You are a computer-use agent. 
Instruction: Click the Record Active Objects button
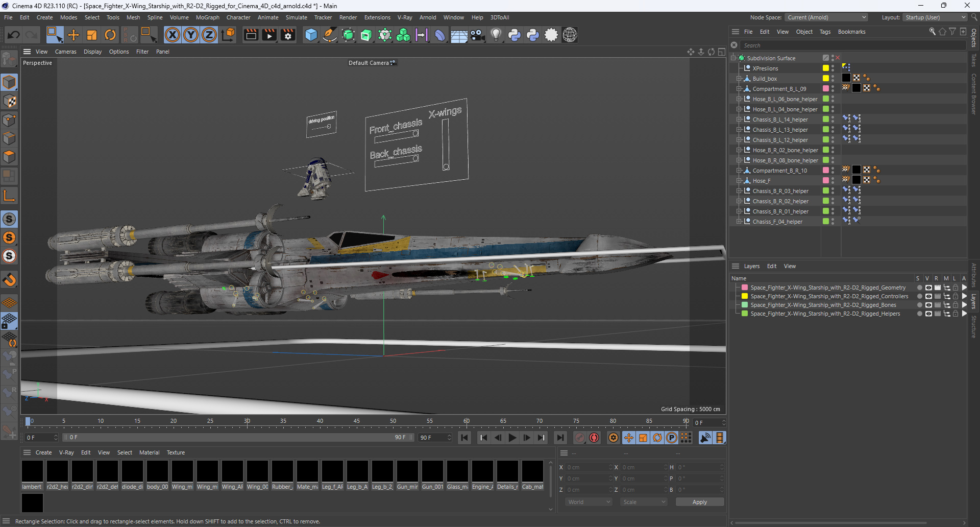[x=580, y=438]
